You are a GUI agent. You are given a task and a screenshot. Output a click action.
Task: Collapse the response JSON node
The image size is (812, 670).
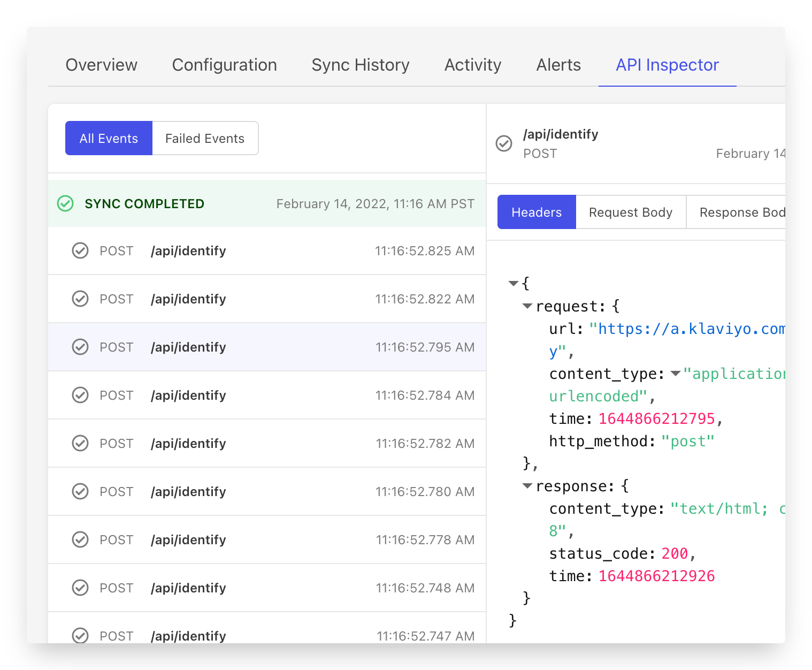(x=527, y=486)
